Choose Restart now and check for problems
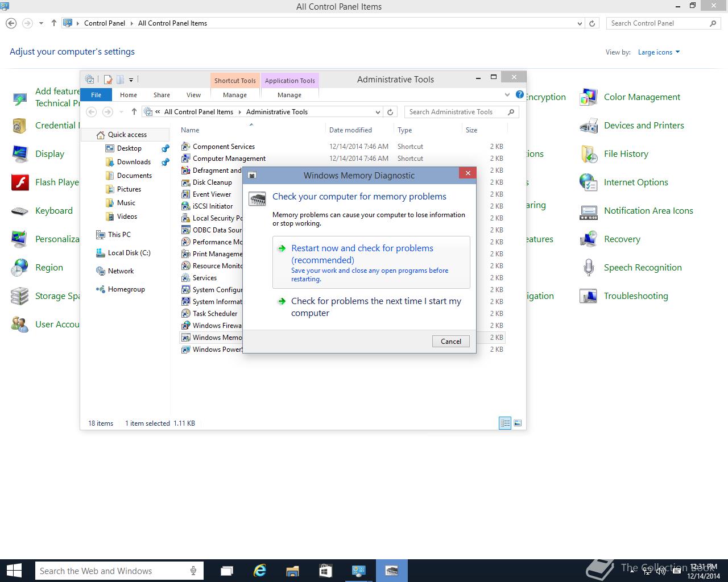The height and width of the screenshot is (582, 728). [x=371, y=263]
